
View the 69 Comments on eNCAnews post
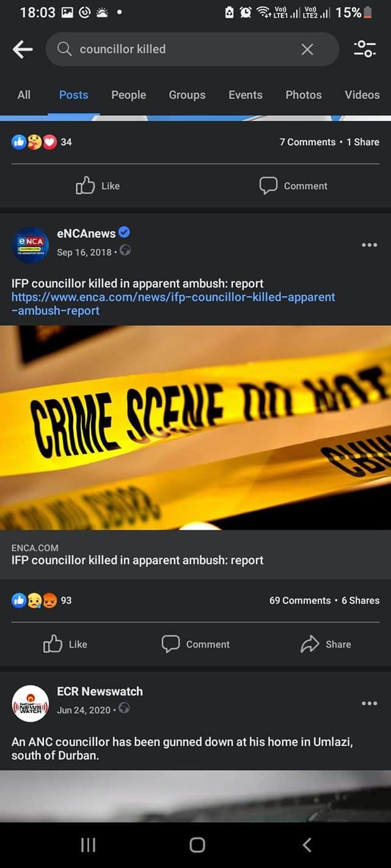(300, 600)
